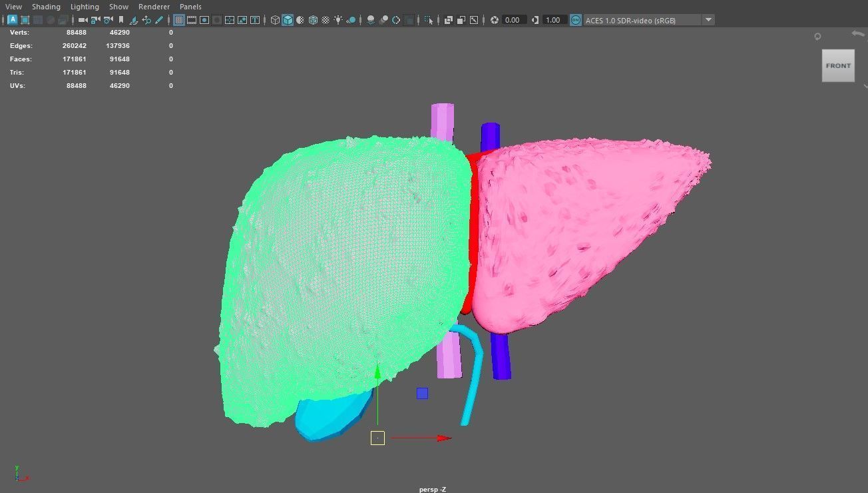Screen dimensions: 868x493
Task: Click the Safe Action icon
Action: tap(242, 20)
